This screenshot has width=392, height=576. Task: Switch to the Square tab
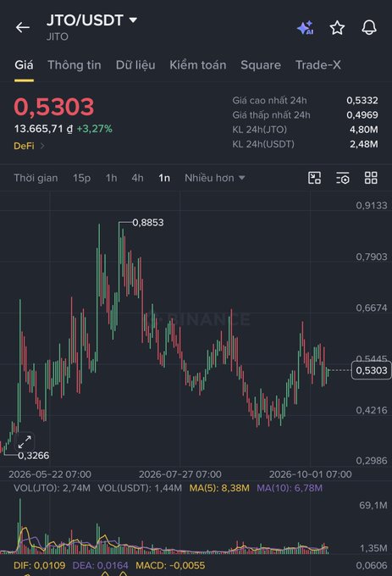261,65
